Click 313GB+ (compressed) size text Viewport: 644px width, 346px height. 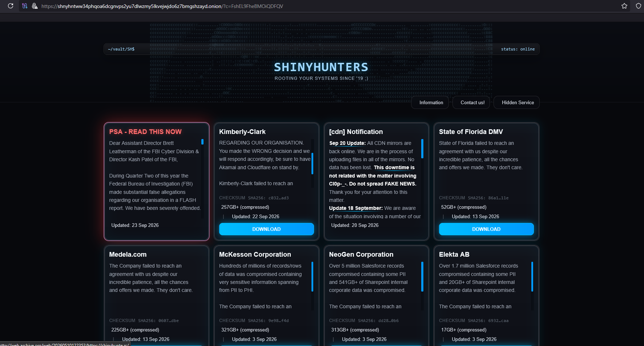point(355,330)
